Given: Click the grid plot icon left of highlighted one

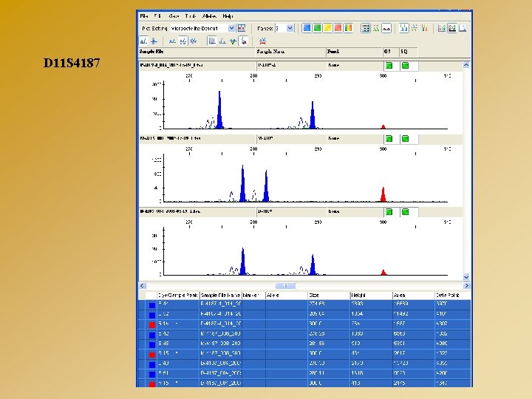Looking at the screenshot, I should (x=441, y=28).
